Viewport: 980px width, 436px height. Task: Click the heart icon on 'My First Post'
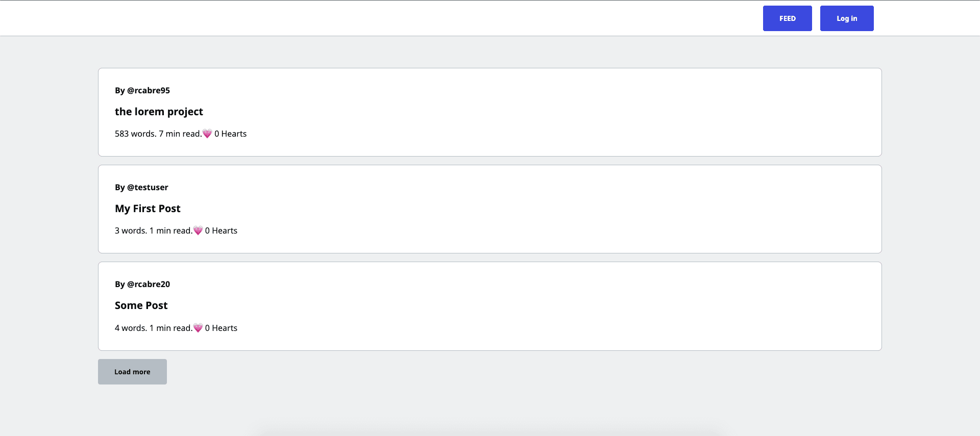pyautogui.click(x=198, y=230)
